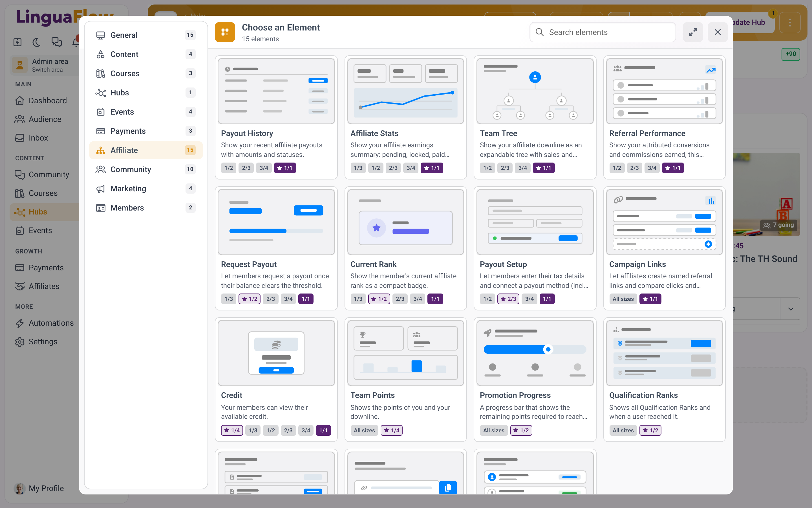This screenshot has height=508, width=812.
Task: Choose starred 1/4 size for Credit
Action: [x=232, y=430]
